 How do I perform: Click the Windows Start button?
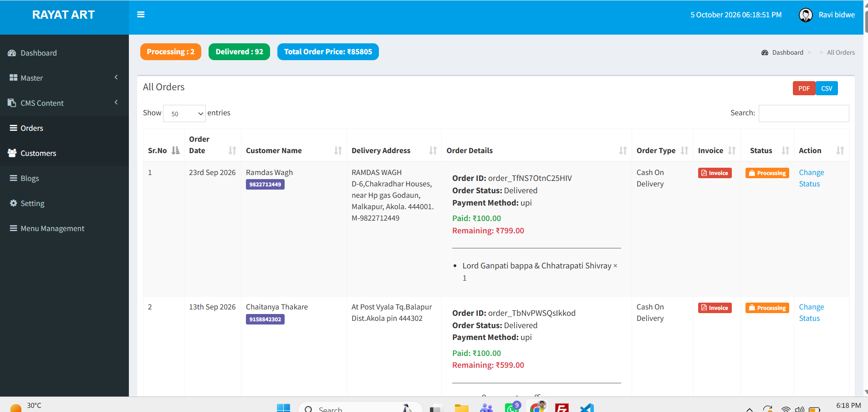(283, 408)
